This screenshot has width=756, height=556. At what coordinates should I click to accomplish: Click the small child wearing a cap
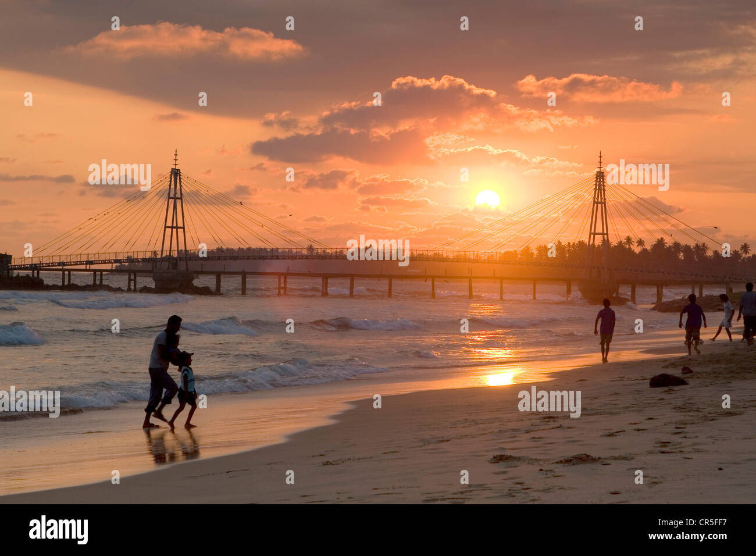click(x=185, y=389)
